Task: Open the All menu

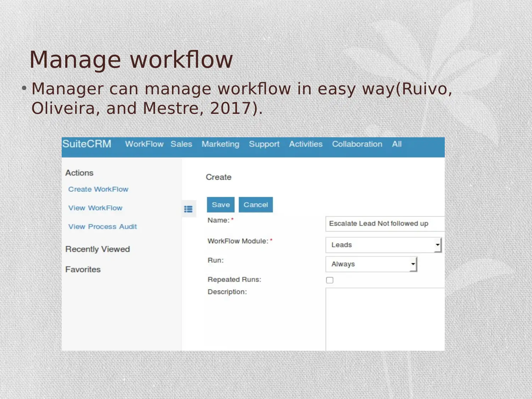Action: point(397,144)
